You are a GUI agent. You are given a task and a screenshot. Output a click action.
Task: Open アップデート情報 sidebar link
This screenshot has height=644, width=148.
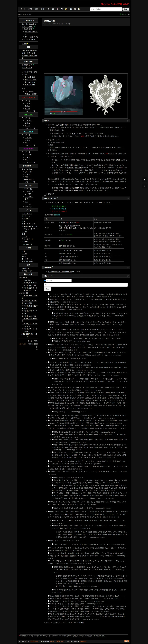coord(28,39)
